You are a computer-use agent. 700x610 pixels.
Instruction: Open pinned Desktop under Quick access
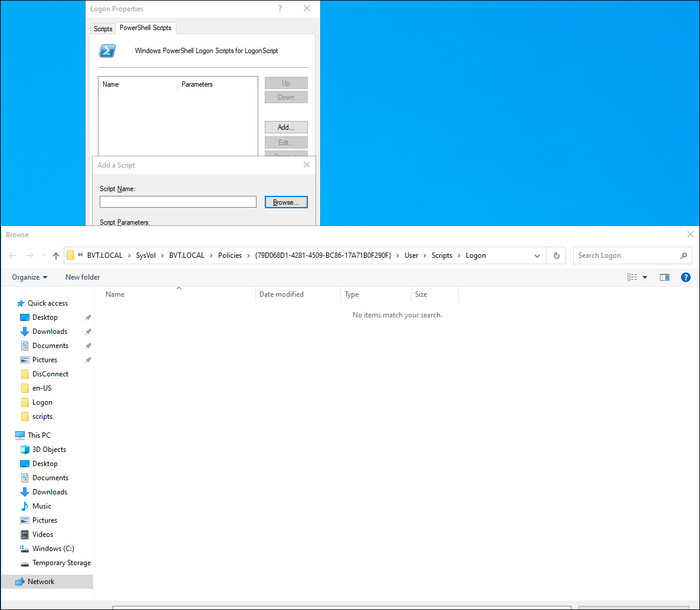coord(45,317)
